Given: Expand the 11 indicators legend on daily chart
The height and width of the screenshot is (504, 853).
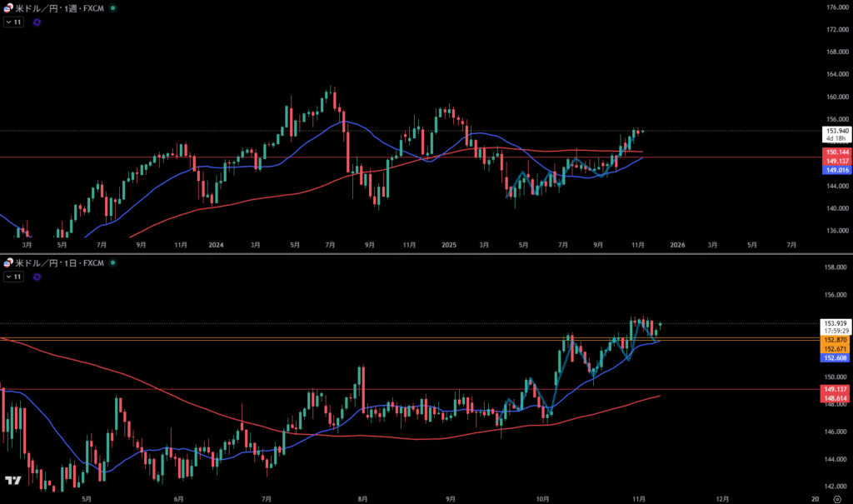Looking at the screenshot, I should [14, 276].
